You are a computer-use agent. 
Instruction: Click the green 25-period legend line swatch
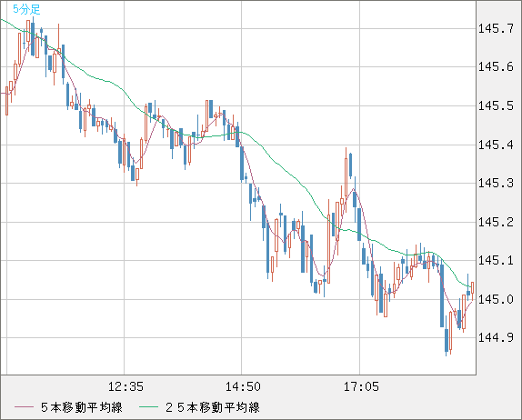click(148, 407)
